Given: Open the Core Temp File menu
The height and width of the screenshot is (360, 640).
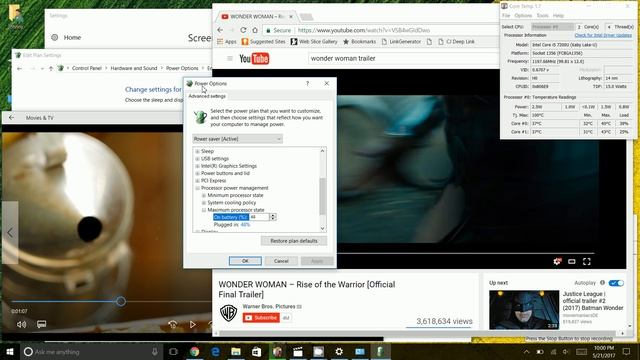Looking at the screenshot, I should 506,16.
